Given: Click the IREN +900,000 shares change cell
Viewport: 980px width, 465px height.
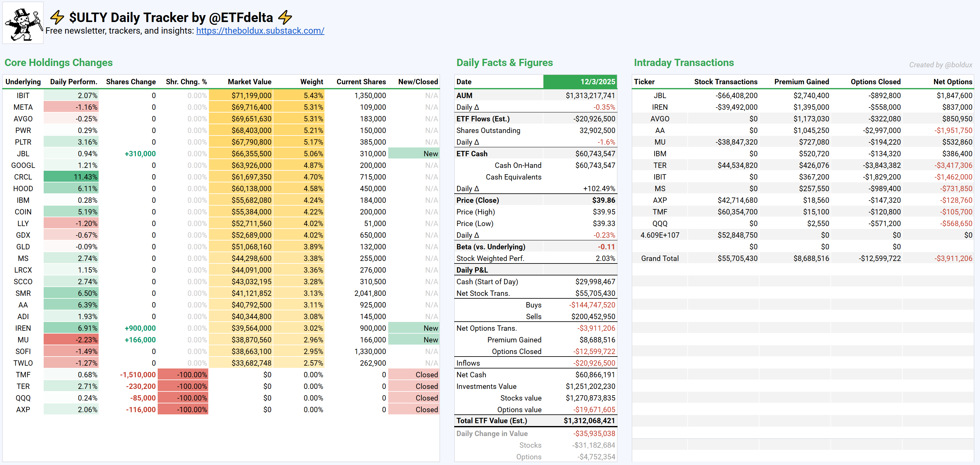Looking at the screenshot, I should coord(140,328).
